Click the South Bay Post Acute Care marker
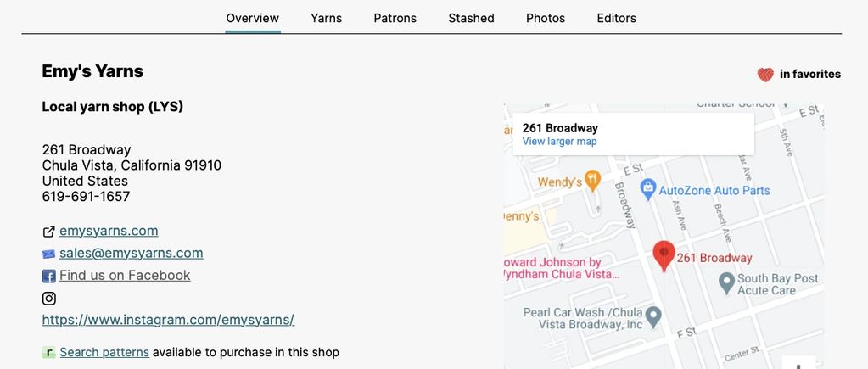This screenshot has width=868, height=369. (x=726, y=283)
